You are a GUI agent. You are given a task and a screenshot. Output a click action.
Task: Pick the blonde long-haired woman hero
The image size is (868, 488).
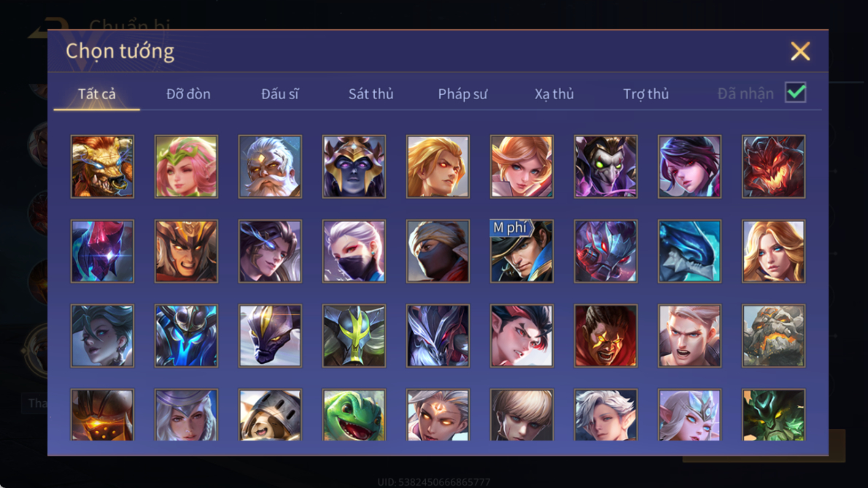773,251
